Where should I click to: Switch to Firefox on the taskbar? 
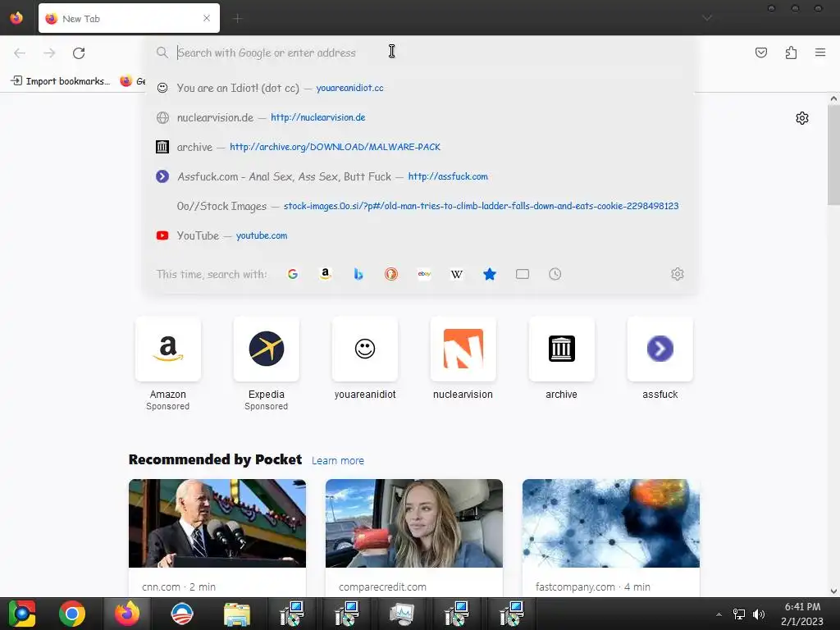pos(127,614)
